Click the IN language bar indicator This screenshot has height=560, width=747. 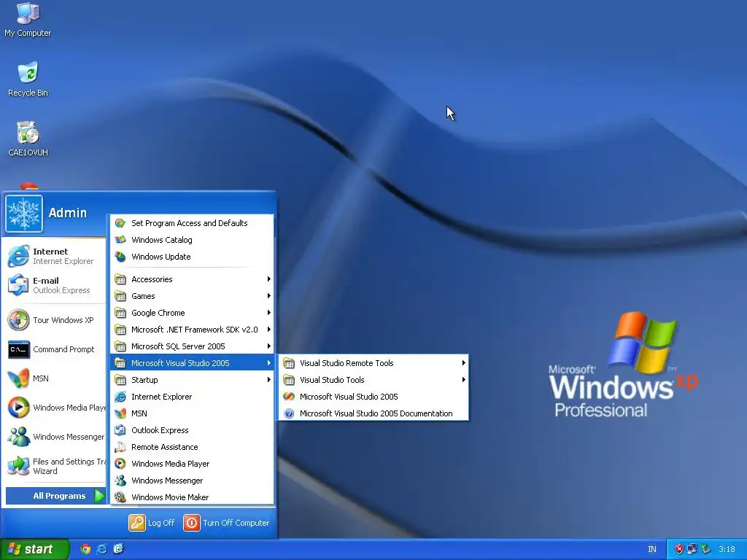click(x=651, y=550)
